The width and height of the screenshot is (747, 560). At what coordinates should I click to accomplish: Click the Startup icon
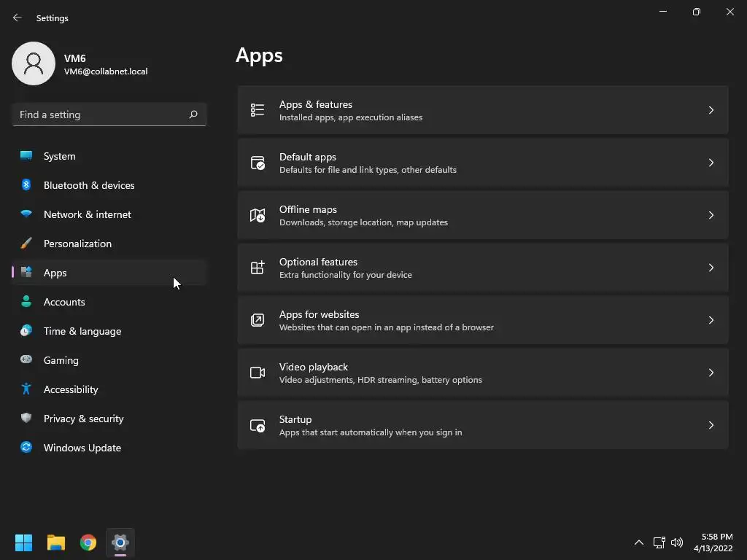(x=258, y=425)
